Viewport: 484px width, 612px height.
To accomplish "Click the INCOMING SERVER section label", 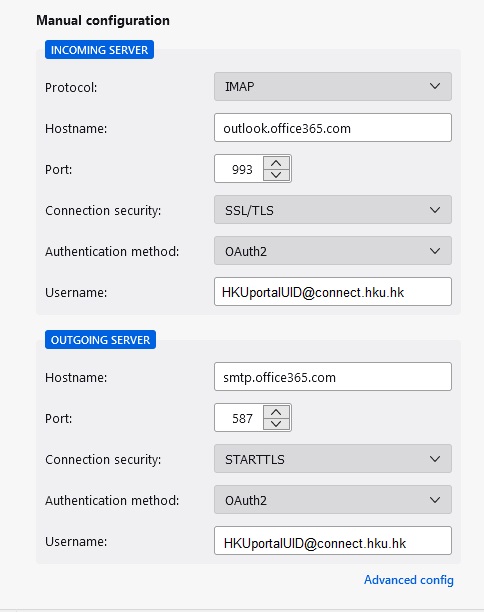I will (100, 50).
